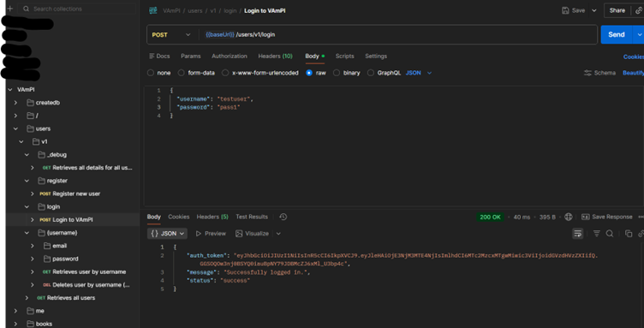Click the network globe icon

[569, 217]
